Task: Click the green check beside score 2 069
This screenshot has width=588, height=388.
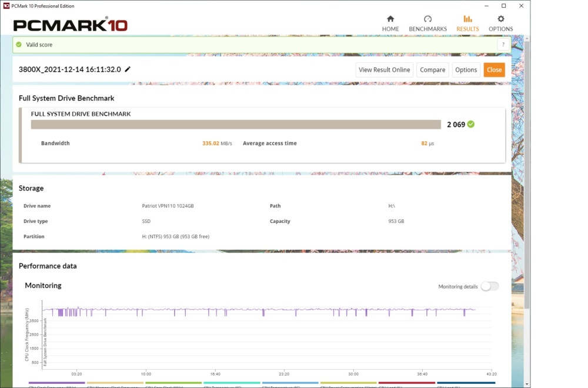Action: click(x=471, y=124)
